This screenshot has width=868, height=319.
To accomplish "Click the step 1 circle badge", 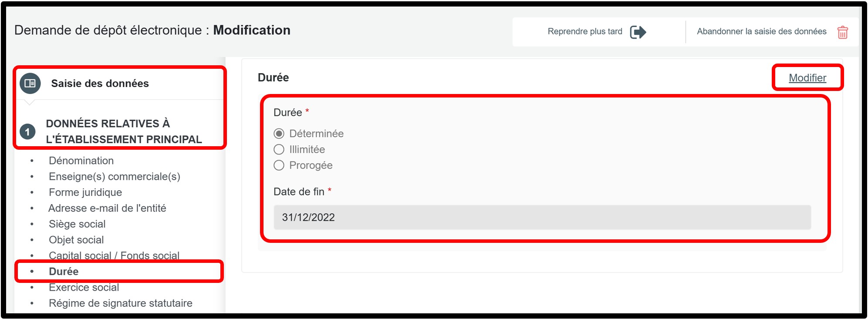I will click(27, 131).
